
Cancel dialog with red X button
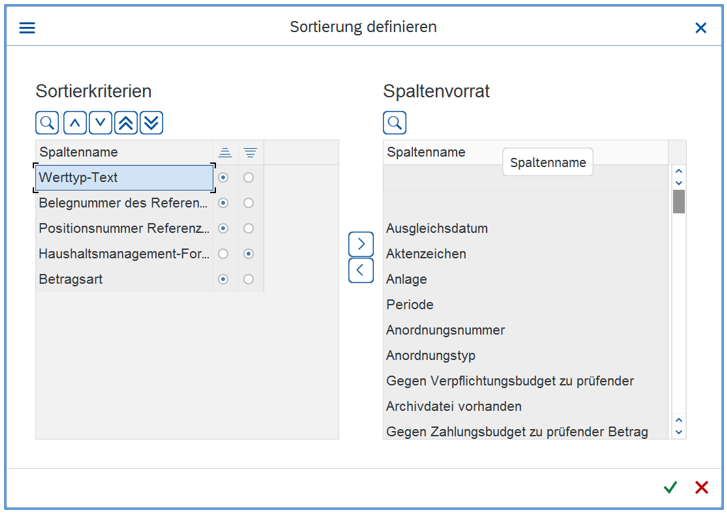(x=701, y=487)
